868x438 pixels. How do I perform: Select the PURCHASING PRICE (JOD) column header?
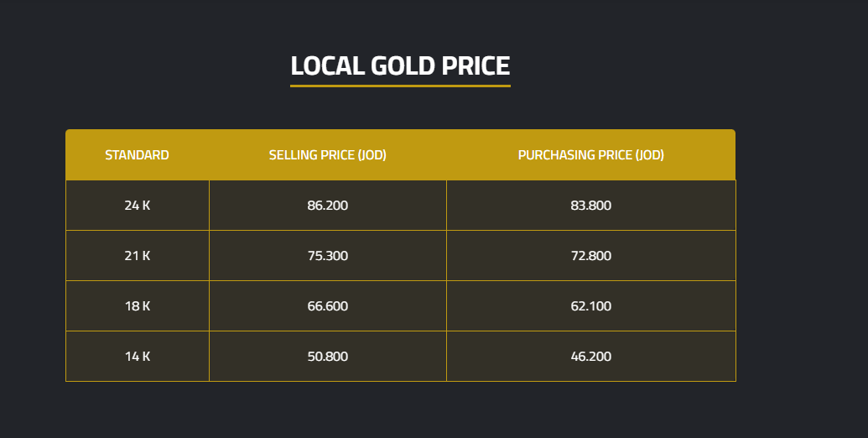pos(590,155)
